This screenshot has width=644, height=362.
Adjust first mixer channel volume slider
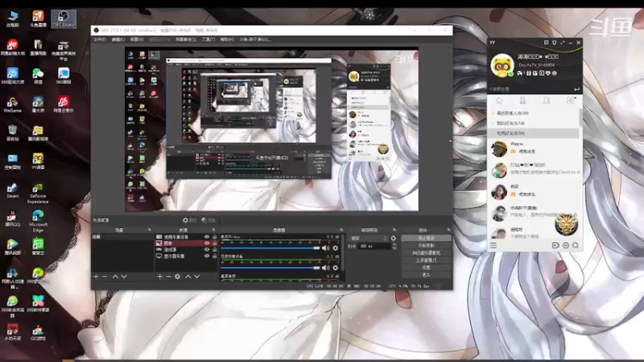(x=270, y=248)
